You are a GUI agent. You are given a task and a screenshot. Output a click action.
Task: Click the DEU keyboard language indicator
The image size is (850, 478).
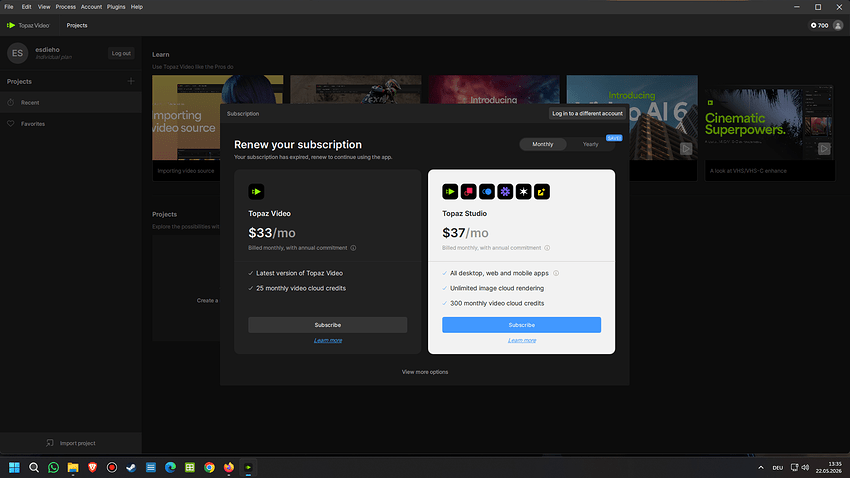click(778, 467)
